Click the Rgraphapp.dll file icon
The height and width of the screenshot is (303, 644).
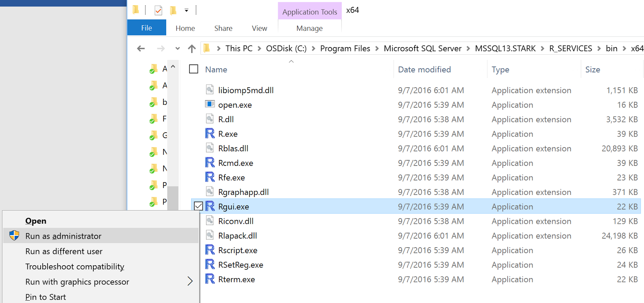point(210,191)
